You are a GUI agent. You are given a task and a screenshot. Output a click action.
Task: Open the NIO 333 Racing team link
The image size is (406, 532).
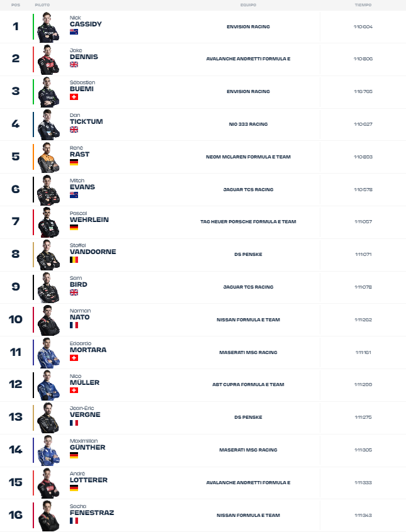coord(248,125)
